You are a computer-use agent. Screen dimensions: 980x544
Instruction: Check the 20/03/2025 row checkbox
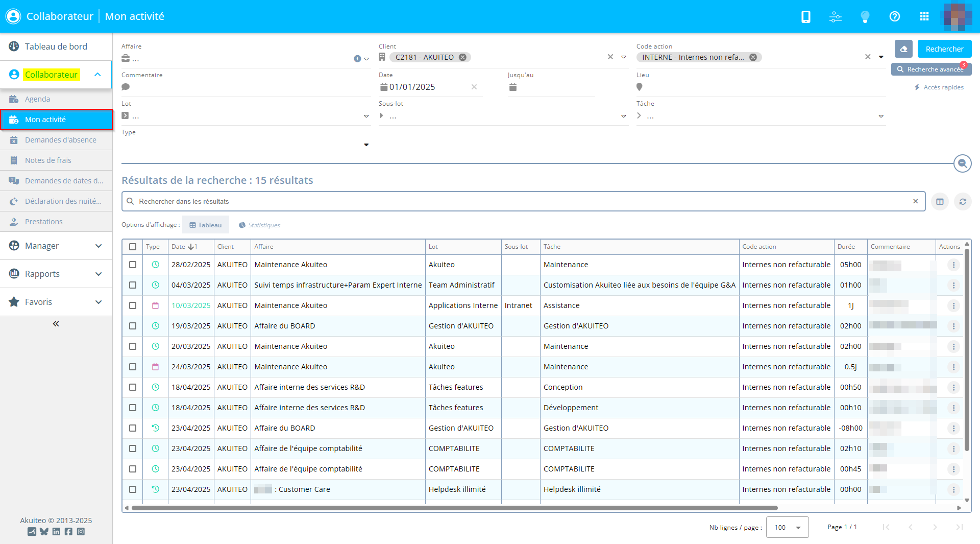point(133,346)
